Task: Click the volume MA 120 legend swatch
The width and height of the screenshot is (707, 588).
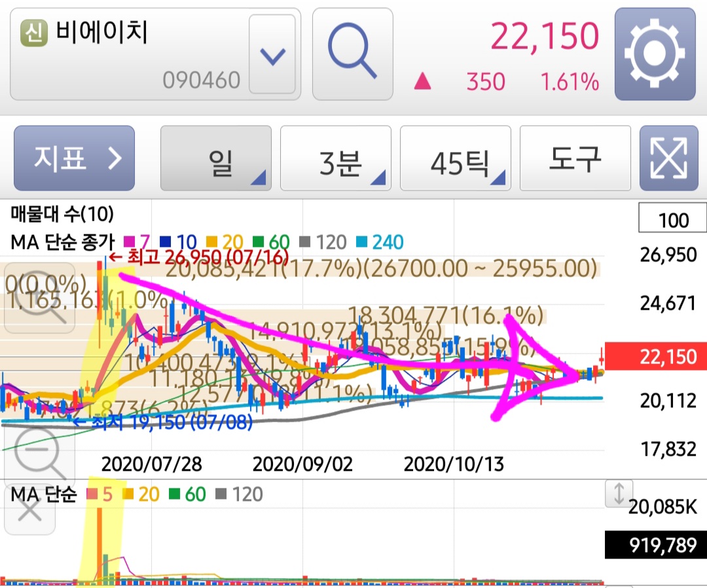Action: [221, 494]
